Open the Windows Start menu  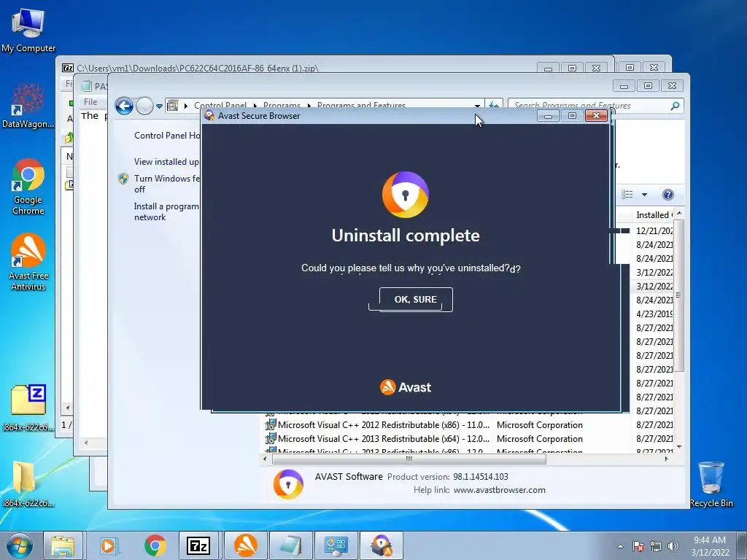[x=20, y=545]
